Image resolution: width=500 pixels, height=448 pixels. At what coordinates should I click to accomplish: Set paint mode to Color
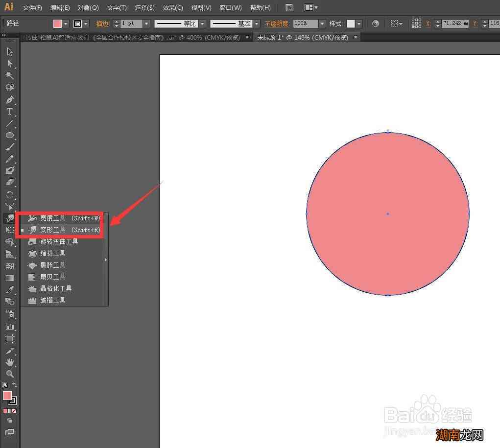[5, 411]
